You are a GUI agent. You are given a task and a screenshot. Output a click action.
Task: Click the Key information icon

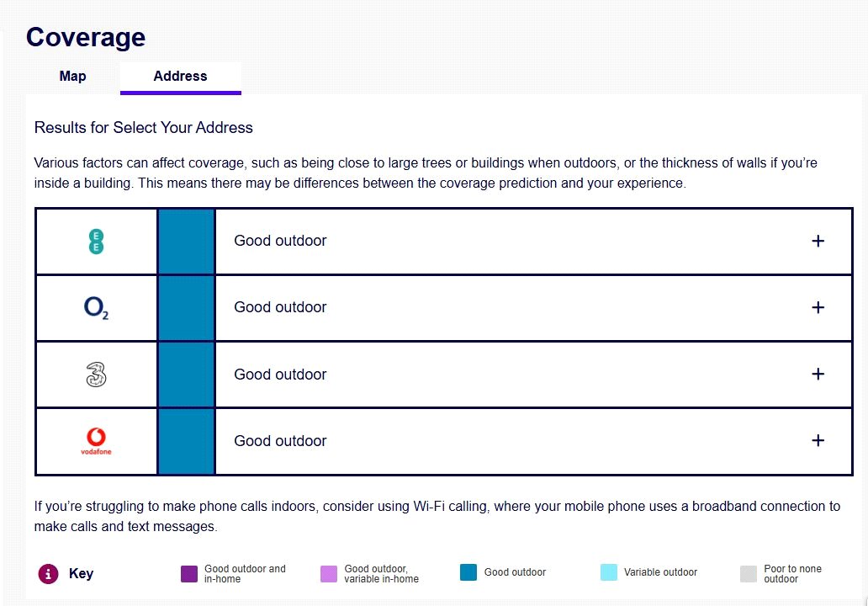(x=48, y=574)
